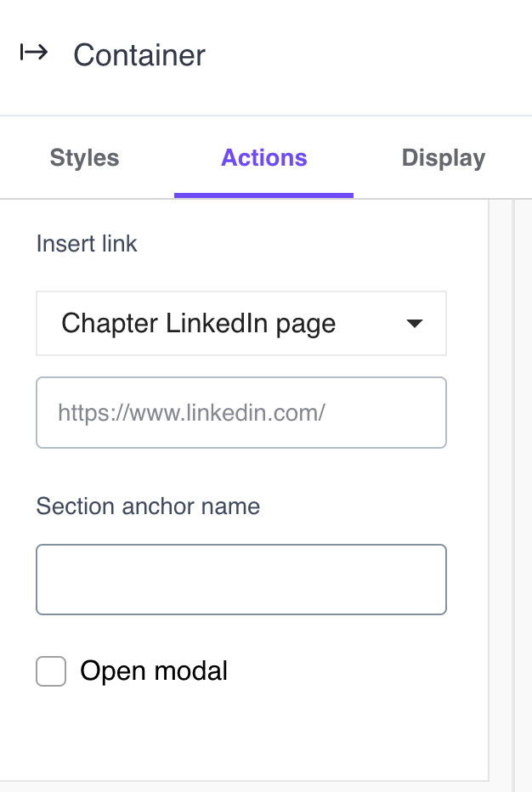The height and width of the screenshot is (792, 532).
Task: Click the right-pointing arrow next to Container
Action: coord(34,54)
